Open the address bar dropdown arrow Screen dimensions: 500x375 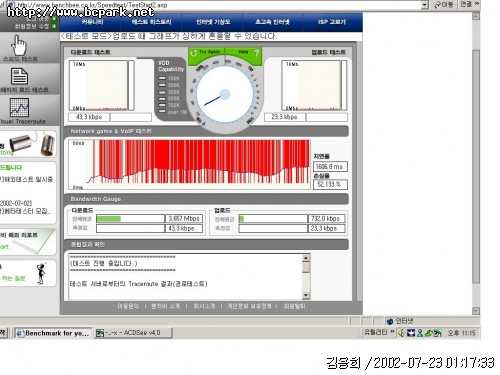pos(424,5)
